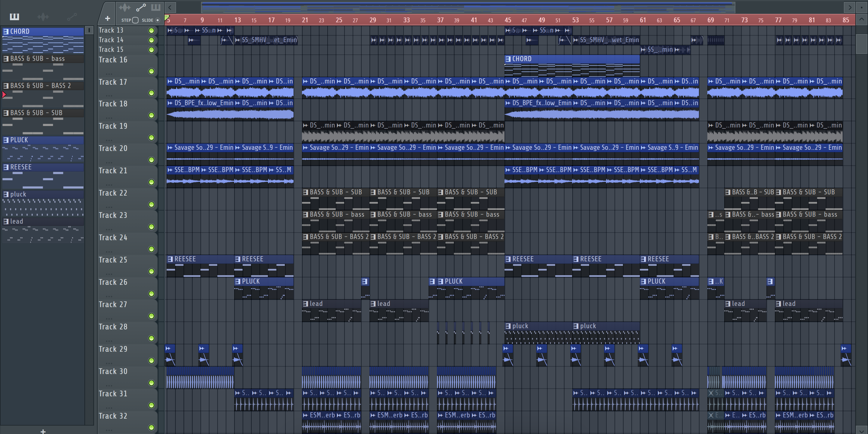
Task: Mute Track 23 with its green LED
Action: [151, 227]
